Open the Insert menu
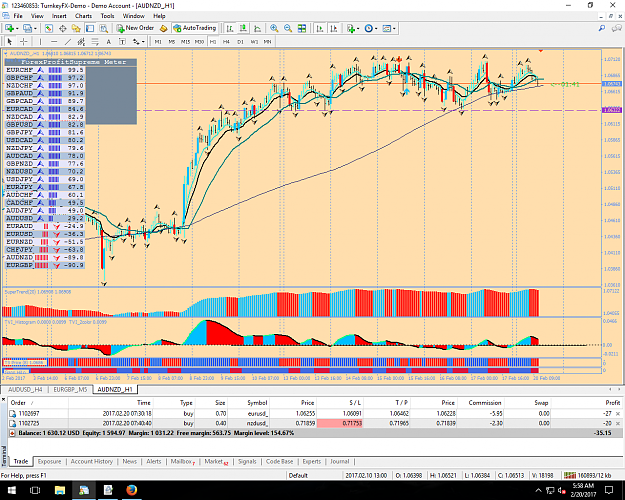The width and height of the screenshot is (625, 500). click(59, 16)
